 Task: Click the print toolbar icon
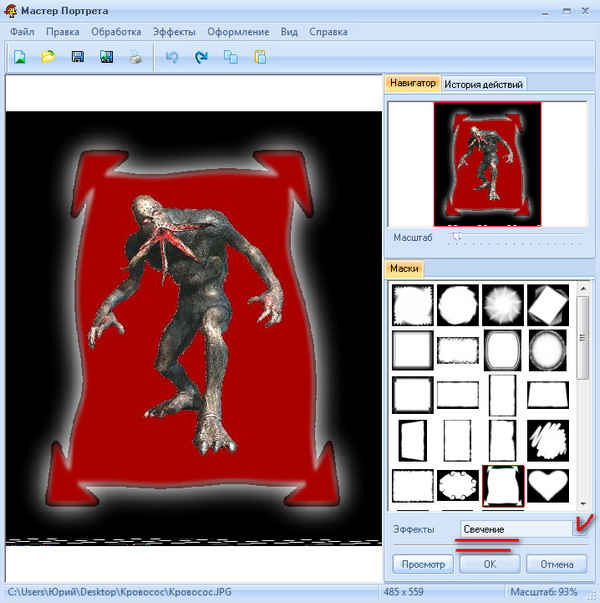(x=135, y=57)
